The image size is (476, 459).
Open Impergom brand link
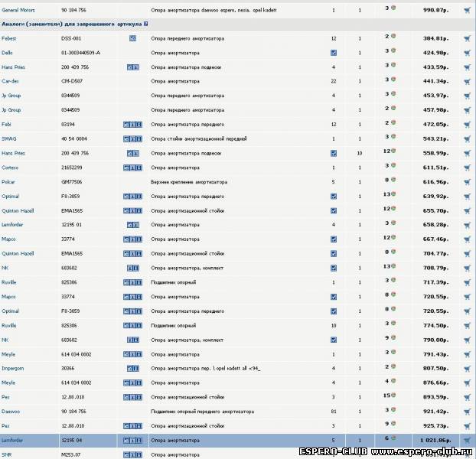12,368
